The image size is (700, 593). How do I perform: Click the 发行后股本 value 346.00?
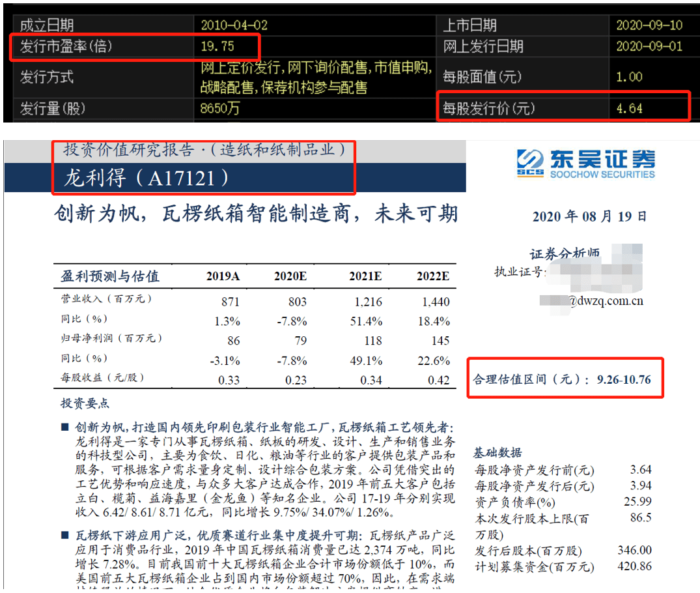(634, 549)
